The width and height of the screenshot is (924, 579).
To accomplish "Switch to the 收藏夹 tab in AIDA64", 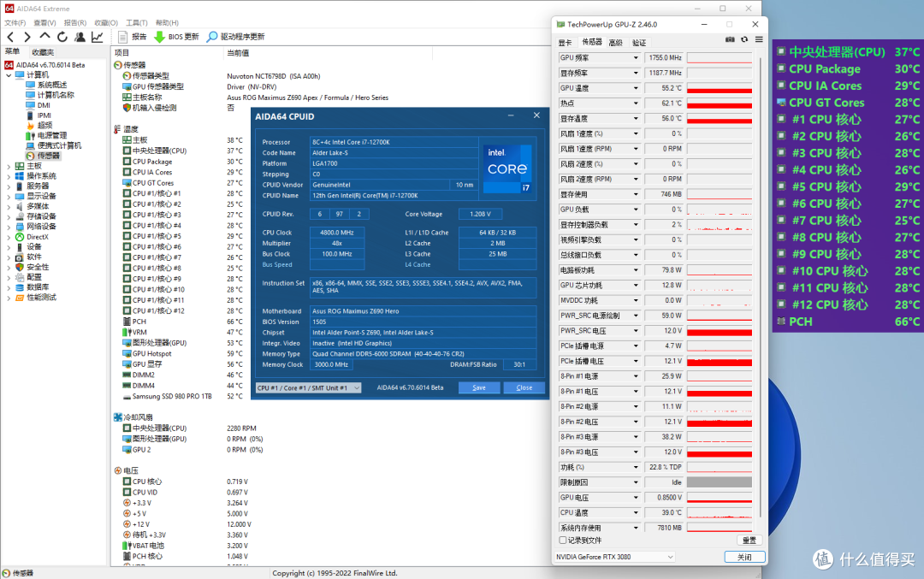I will (x=43, y=52).
